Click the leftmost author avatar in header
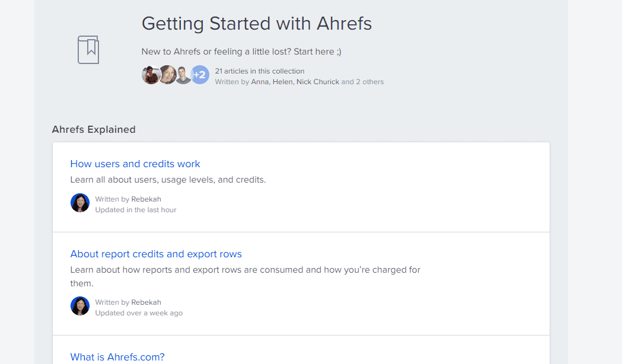The image size is (622, 364). (151, 75)
